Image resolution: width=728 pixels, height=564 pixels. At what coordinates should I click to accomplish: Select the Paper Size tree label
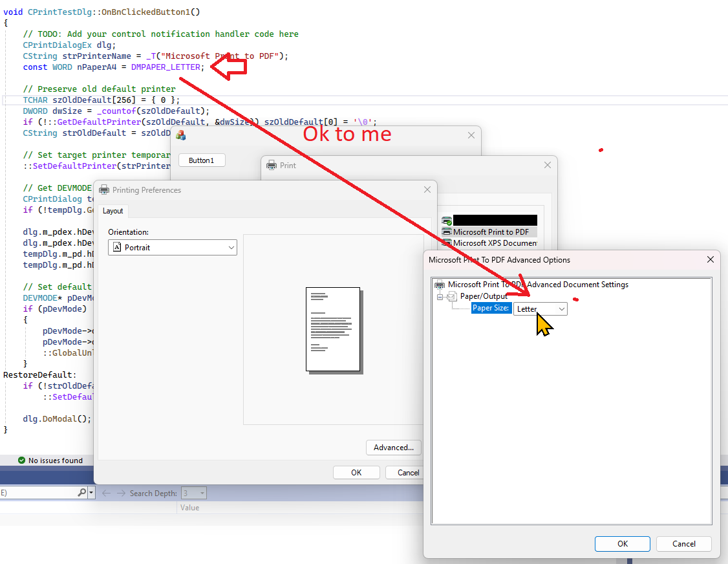(491, 308)
